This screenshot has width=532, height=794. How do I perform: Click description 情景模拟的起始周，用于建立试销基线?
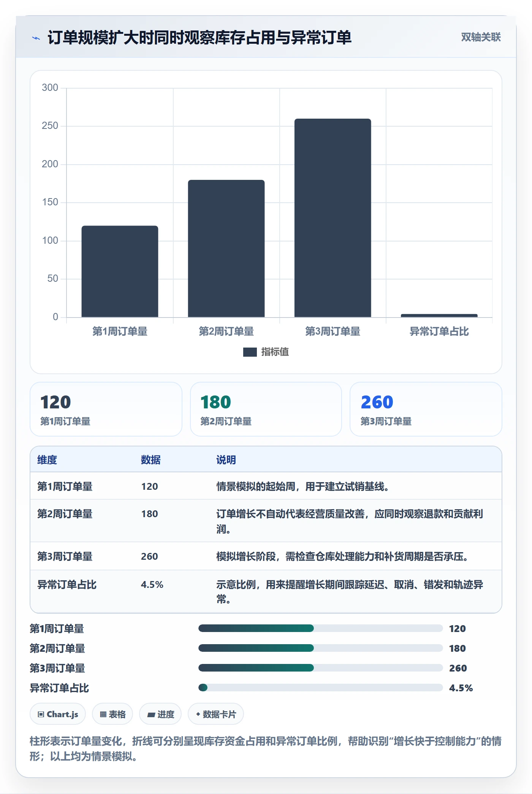(302, 486)
